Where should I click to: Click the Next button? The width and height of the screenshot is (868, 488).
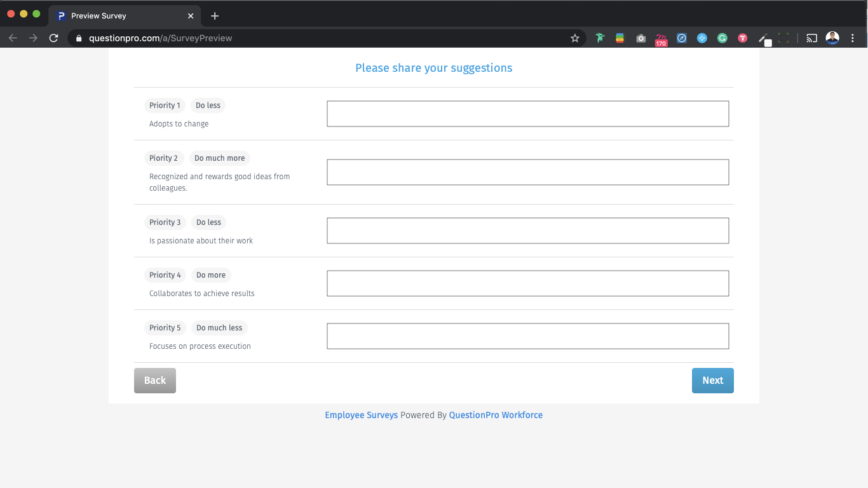click(x=712, y=380)
